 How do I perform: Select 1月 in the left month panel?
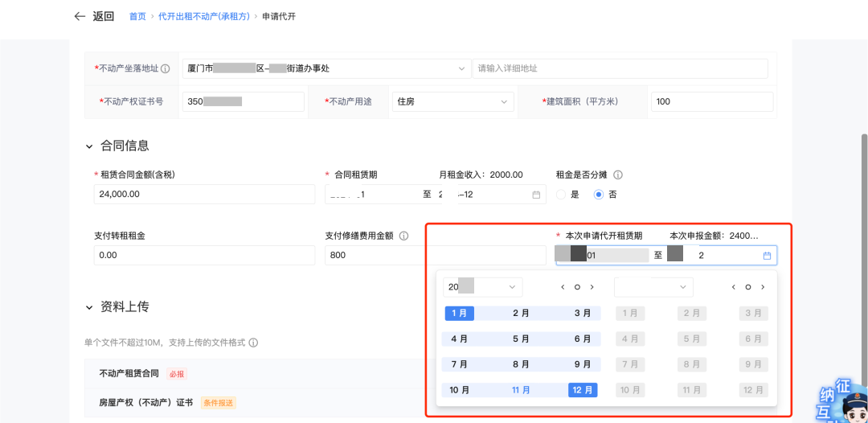tap(460, 314)
